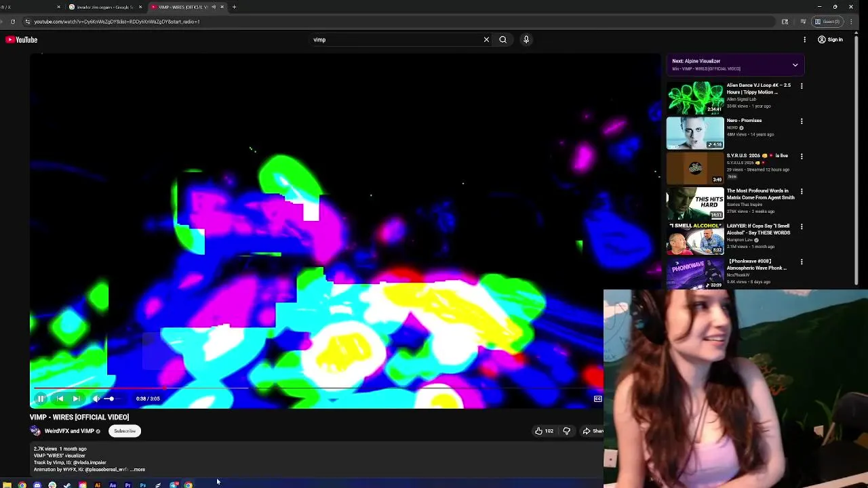Close the VIMP - WIRES tab
The image size is (868, 488).
[222, 7]
